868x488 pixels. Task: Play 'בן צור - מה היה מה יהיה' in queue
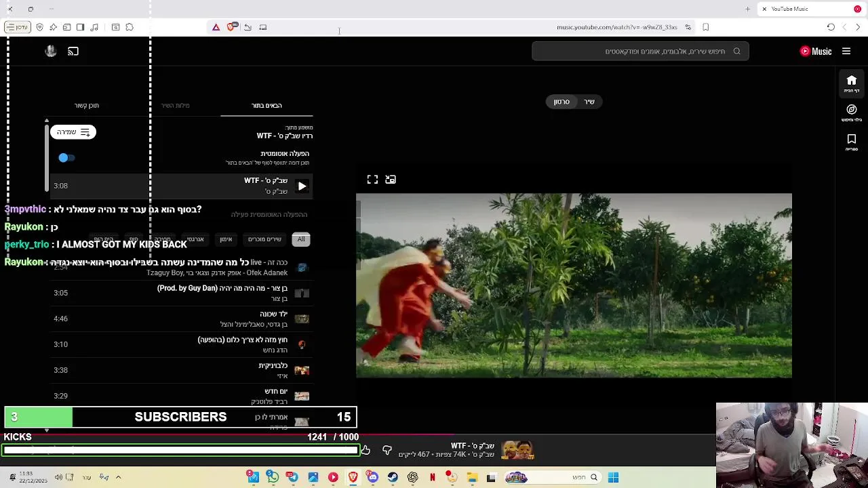click(182, 293)
